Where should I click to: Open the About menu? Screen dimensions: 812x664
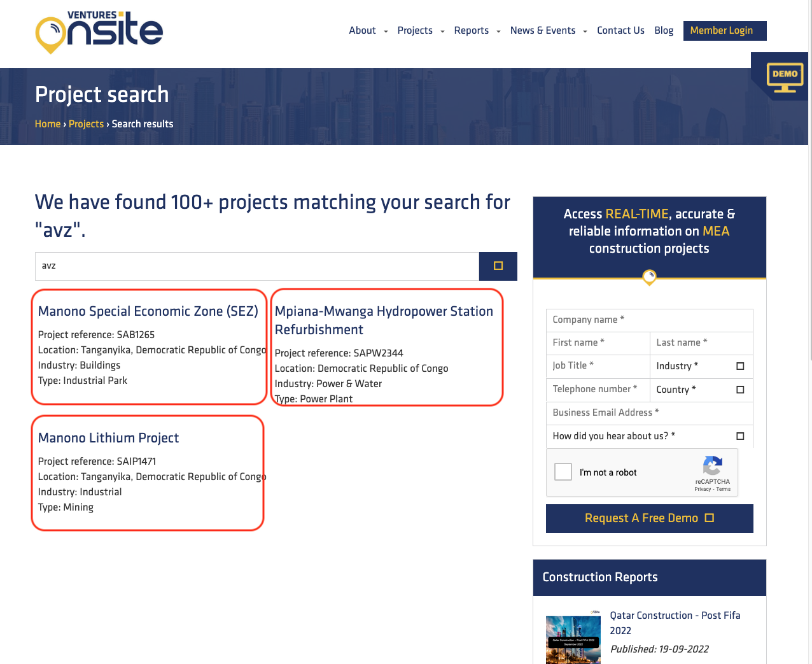pos(368,31)
